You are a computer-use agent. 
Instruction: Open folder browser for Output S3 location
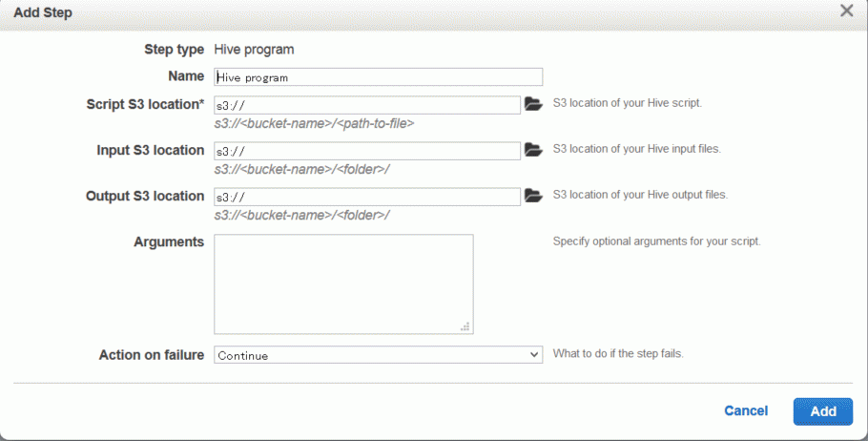click(533, 196)
